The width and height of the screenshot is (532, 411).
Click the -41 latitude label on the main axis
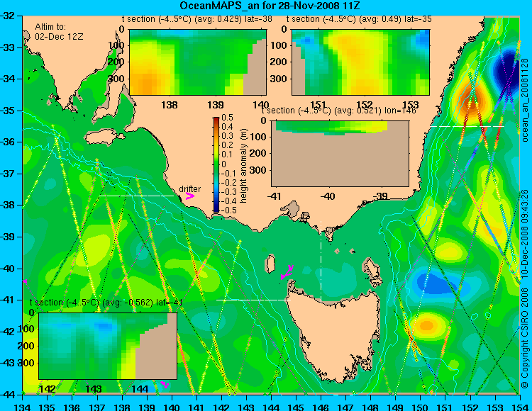coord(8,300)
